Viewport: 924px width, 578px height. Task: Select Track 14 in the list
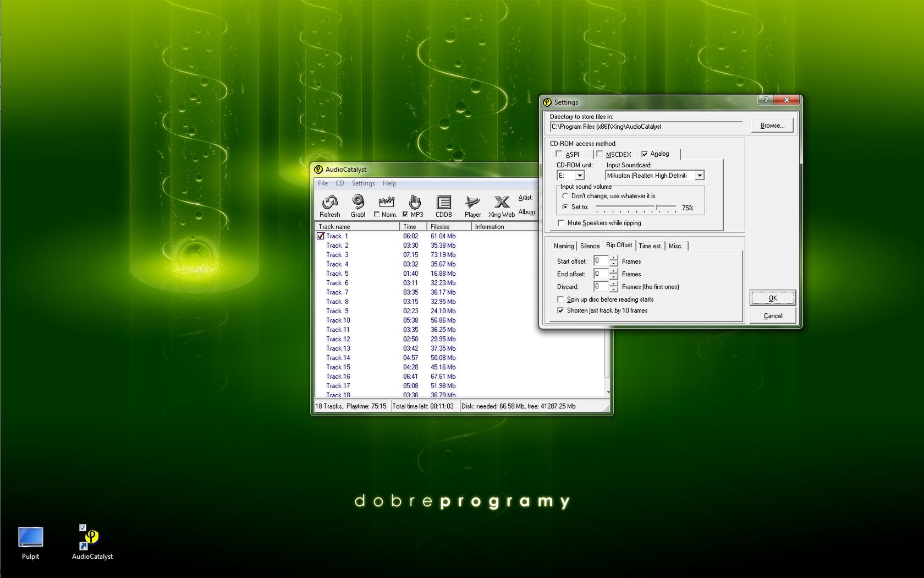[338, 358]
